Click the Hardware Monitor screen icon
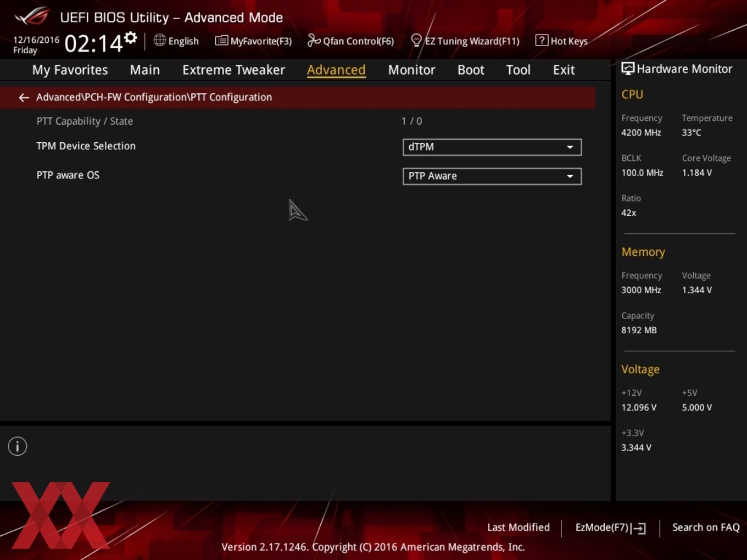 [x=627, y=69]
